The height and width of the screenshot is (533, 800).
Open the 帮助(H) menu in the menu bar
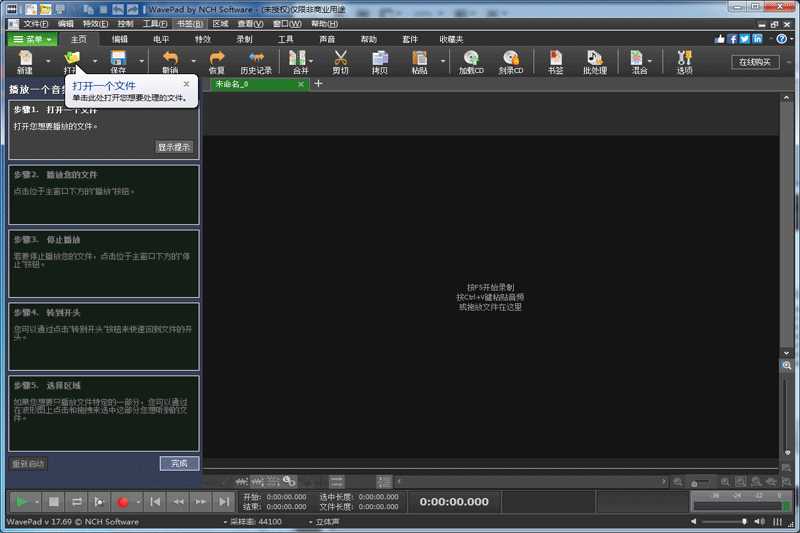pos(324,23)
